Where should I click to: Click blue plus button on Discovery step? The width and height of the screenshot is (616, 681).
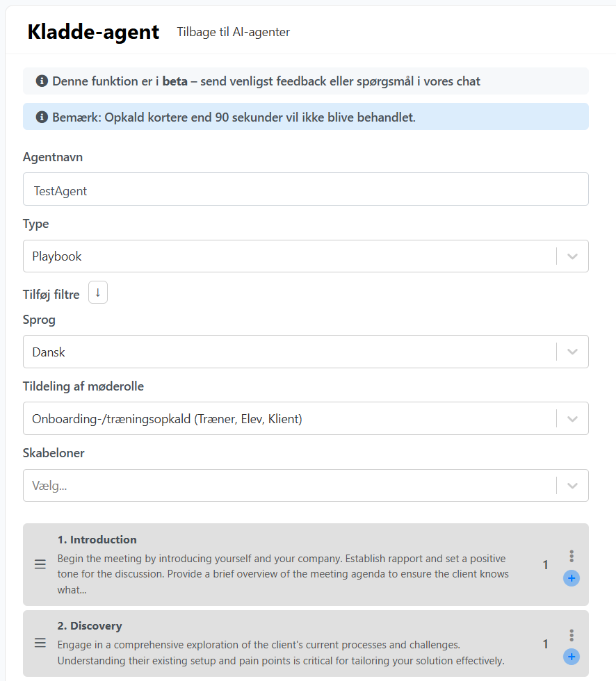(572, 657)
